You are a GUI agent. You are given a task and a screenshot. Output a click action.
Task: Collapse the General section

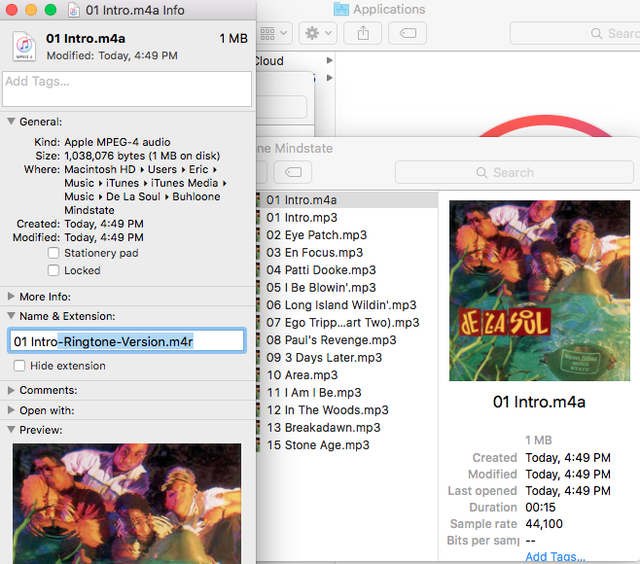point(11,121)
